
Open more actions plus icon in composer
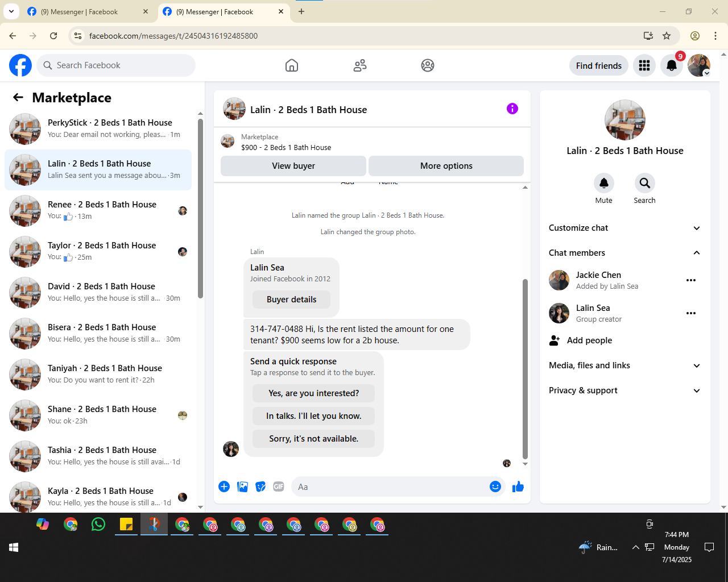224,487
